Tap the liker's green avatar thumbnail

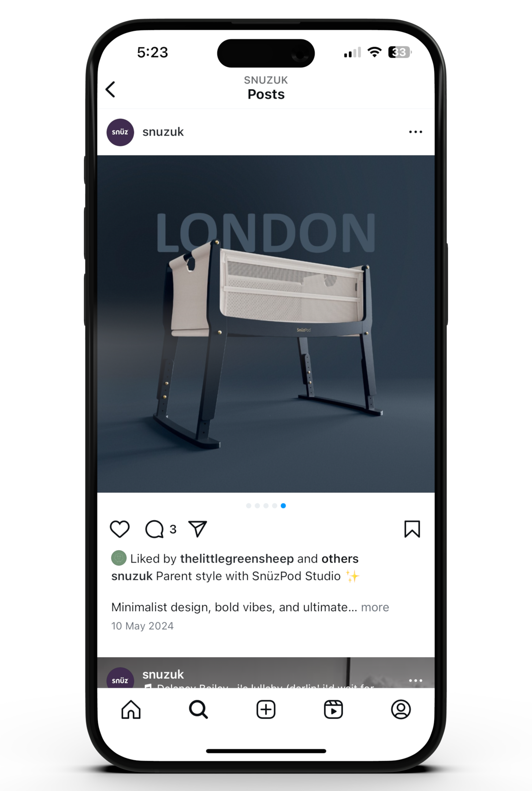coord(119,558)
